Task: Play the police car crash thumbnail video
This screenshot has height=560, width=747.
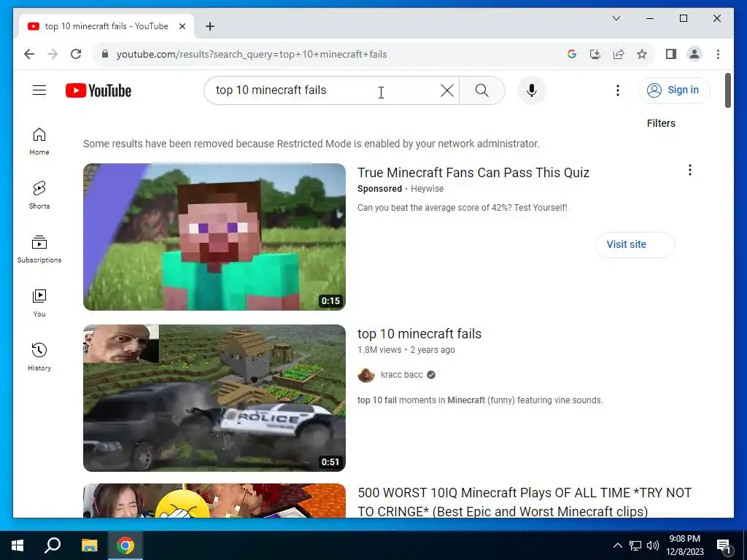Action: coord(214,398)
